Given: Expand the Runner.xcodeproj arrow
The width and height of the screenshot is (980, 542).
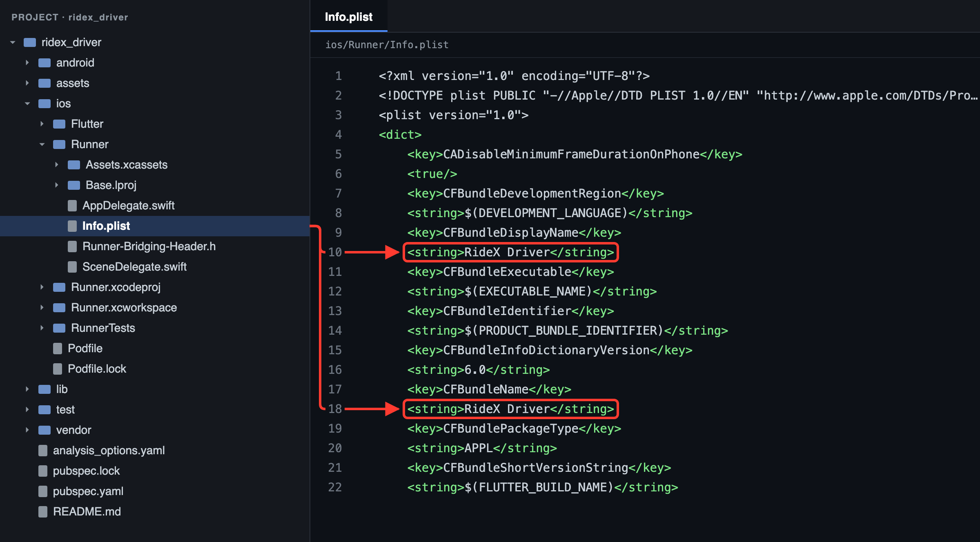Looking at the screenshot, I should [42, 287].
